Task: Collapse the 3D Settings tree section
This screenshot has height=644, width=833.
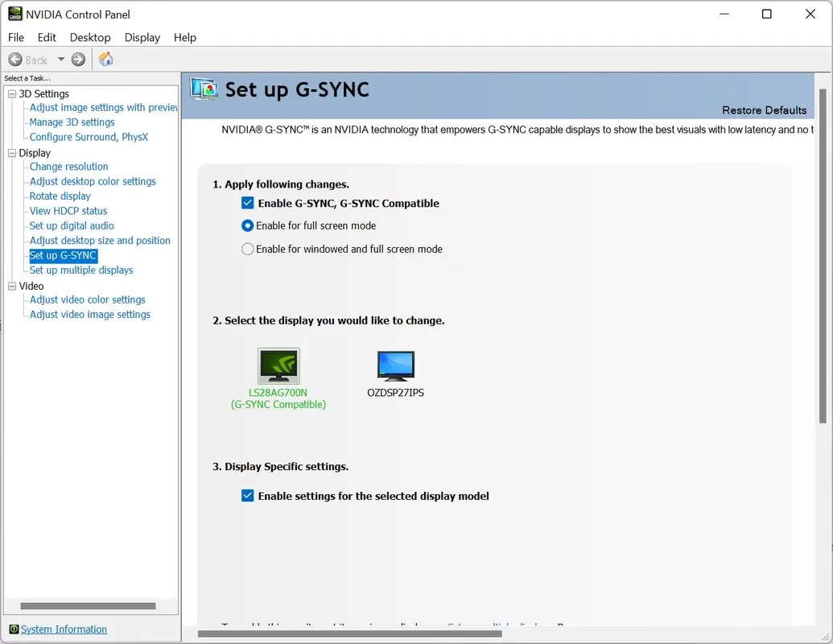Action: pyautogui.click(x=10, y=93)
